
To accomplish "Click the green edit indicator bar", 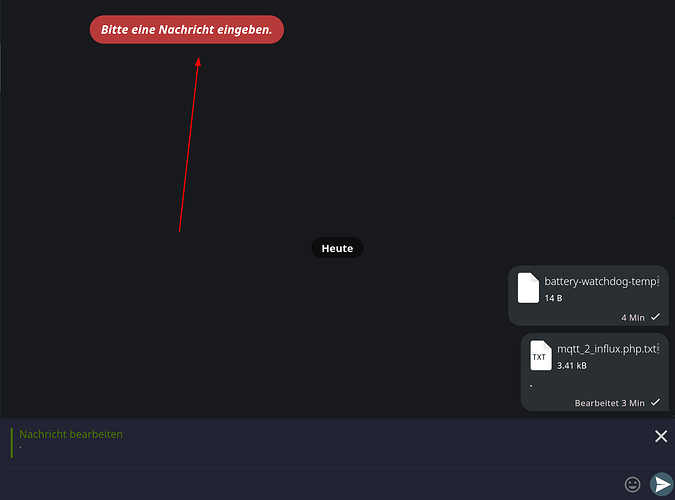I will tap(12, 442).
